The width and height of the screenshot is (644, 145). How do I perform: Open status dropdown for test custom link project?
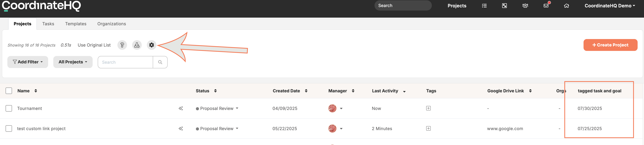coord(217,129)
